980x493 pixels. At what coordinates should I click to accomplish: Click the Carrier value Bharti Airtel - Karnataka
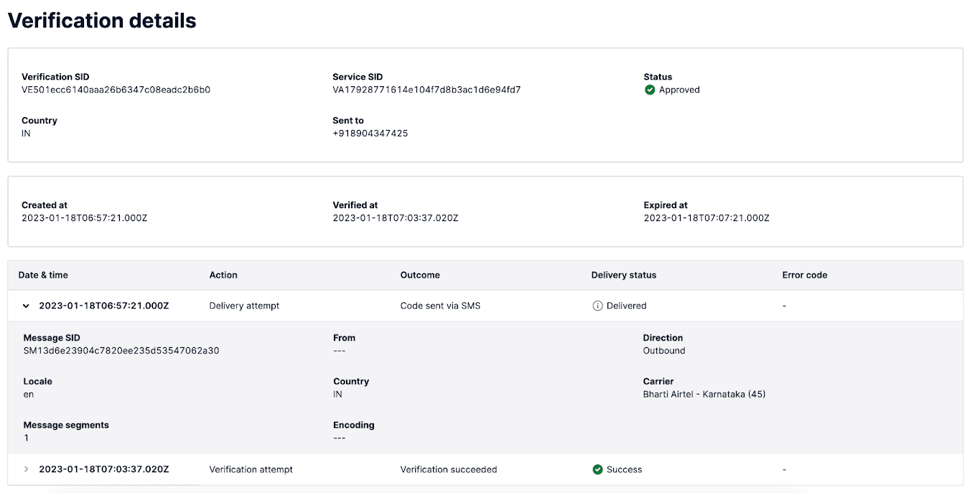click(704, 394)
